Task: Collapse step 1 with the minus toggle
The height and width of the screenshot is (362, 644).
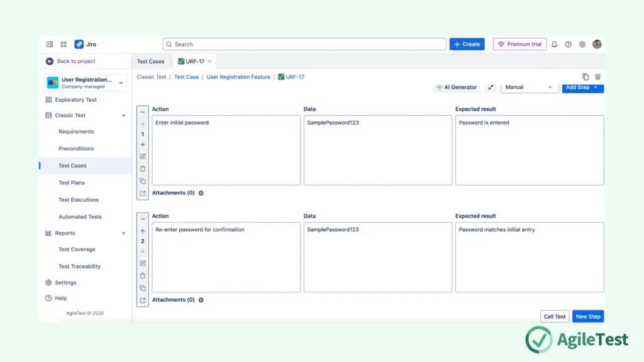Action: [143, 112]
